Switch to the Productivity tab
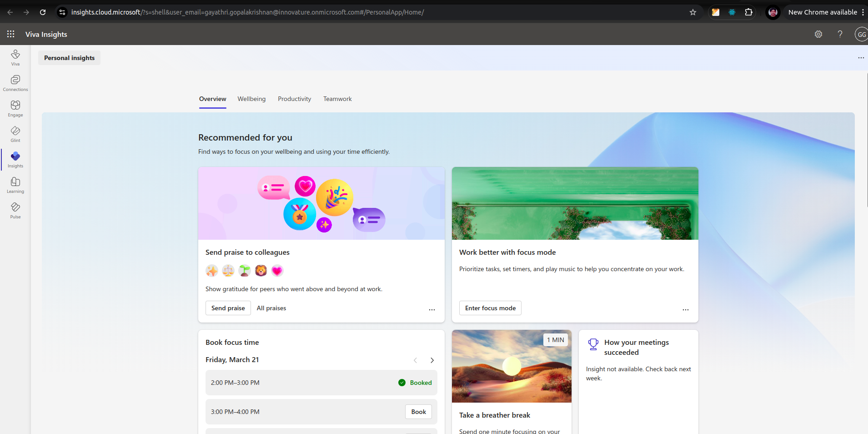The image size is (868, 434). [295, 99]
